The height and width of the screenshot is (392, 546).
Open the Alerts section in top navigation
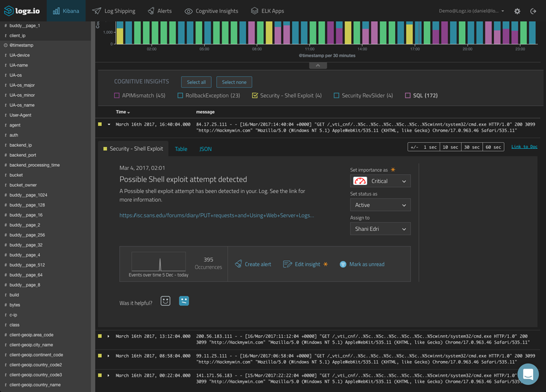point(165,11)
